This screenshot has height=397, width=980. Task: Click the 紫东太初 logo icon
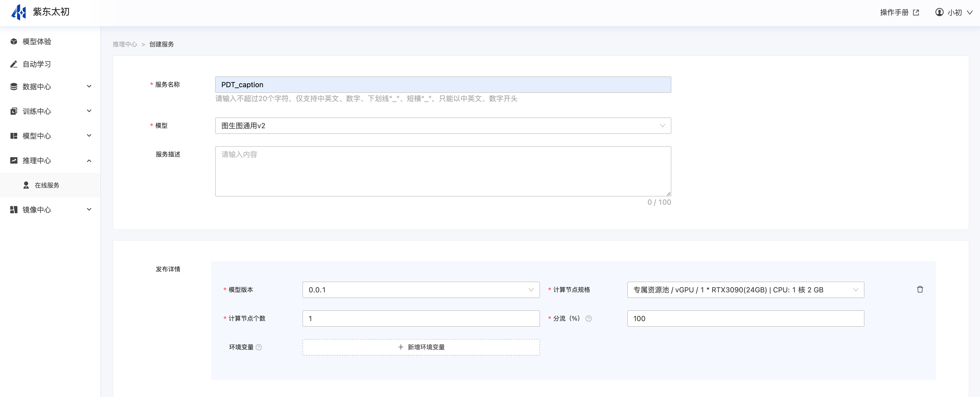coord(19,12)
